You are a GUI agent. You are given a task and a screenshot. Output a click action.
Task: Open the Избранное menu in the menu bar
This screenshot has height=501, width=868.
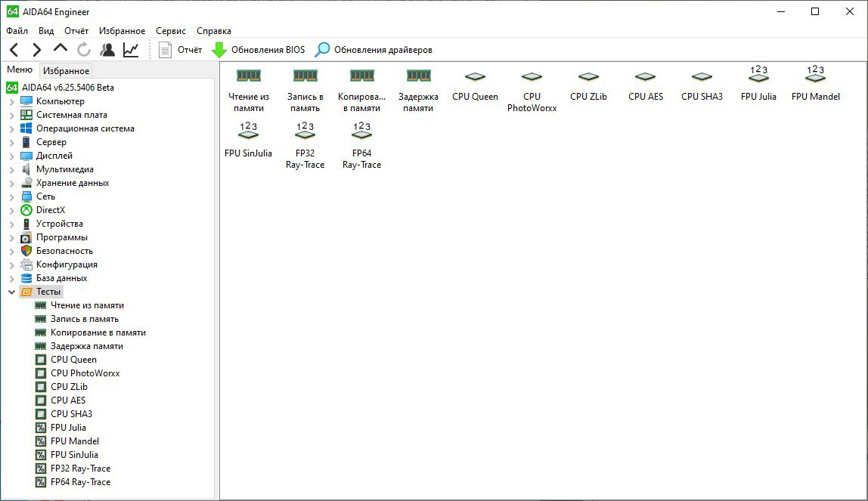tap(122, 31)
